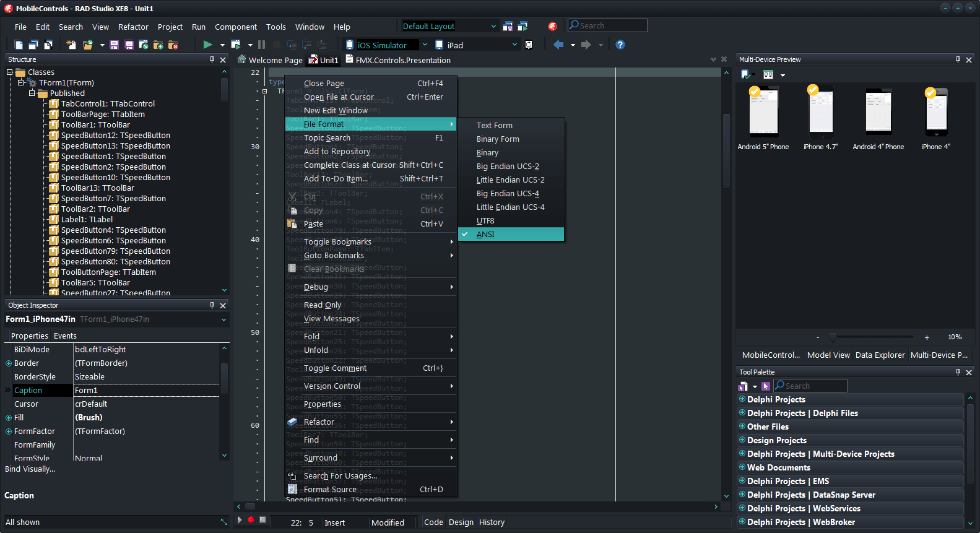Click the Run Without Debugging icon
The width and height of the screenshot is (980, 533).
(236, 45)
